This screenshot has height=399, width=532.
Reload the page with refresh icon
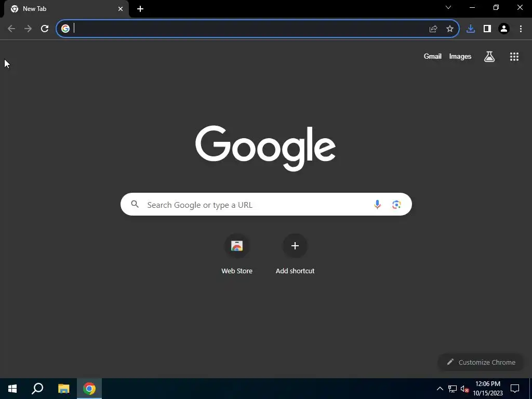point(45,29)
